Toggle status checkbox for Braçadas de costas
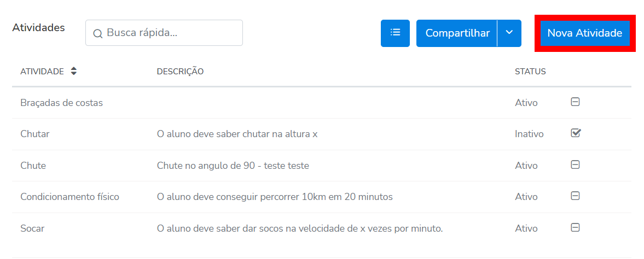Viewport: 644px width, 259px height. tap(575, 102)
